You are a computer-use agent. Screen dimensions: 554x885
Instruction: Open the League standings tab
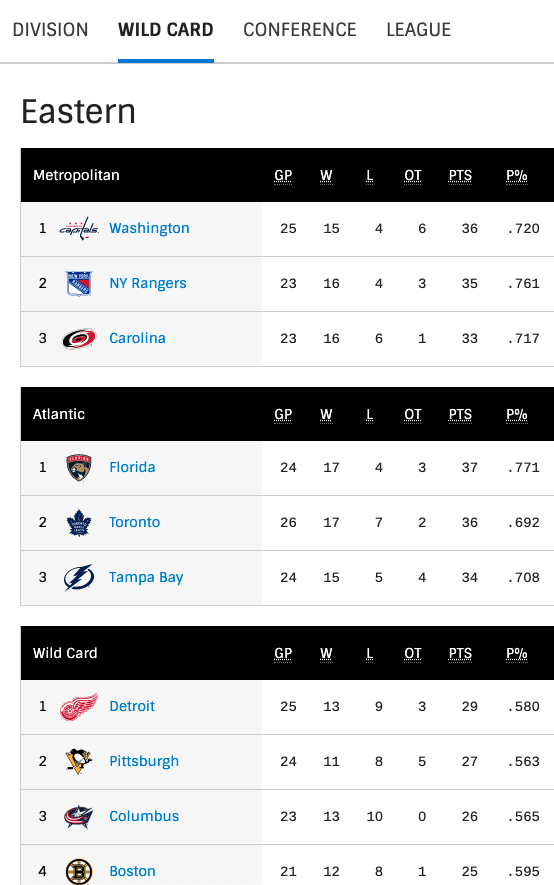point(419,29)
